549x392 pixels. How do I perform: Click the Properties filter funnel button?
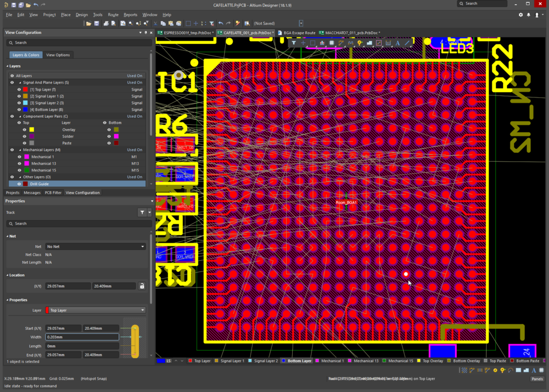(142, 212)
